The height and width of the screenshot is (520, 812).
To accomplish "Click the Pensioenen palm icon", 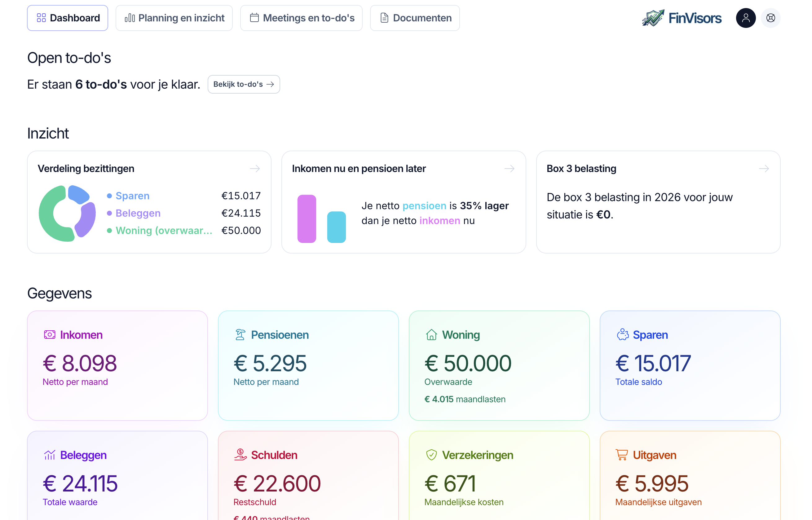I will click(240, 335).
